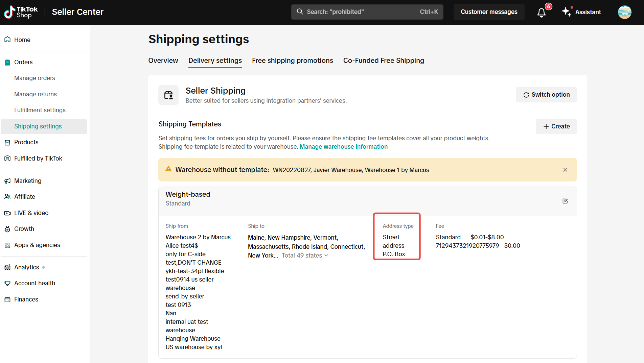Viewport: 644px width, 363px height.
Task: Expand the Total 49 states list
Action: pyautogui.click(x=305, y=256)
